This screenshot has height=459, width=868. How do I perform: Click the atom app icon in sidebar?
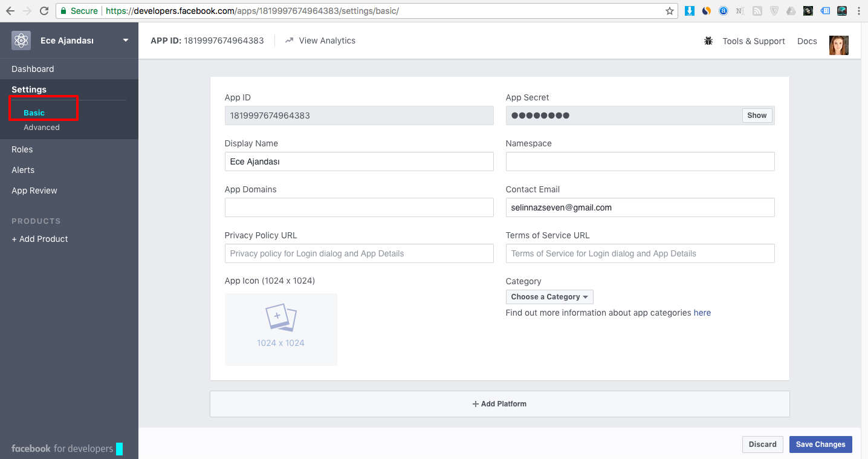(x=21, y=41)
